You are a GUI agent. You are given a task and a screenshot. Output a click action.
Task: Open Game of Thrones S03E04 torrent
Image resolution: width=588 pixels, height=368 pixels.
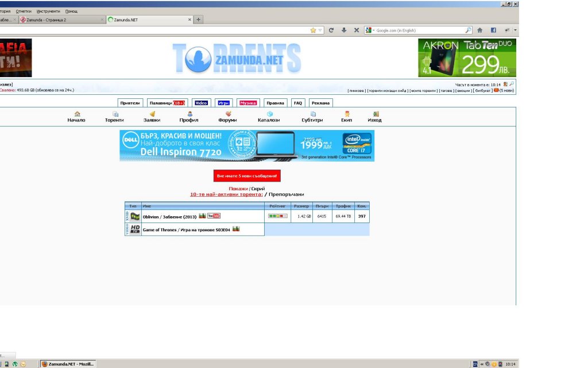[187, 230]
